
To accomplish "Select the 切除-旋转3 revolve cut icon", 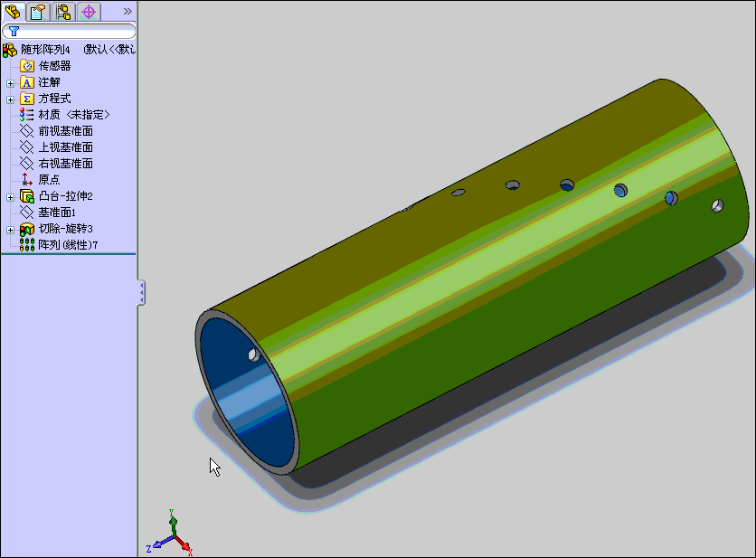I will (27, 229).
